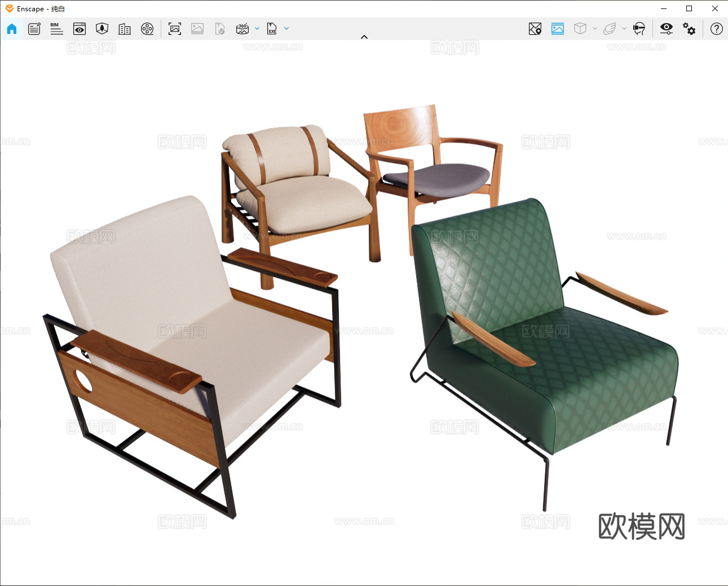
Task: Click the Batch Rendering picture icon
Action: click(197, 29)
